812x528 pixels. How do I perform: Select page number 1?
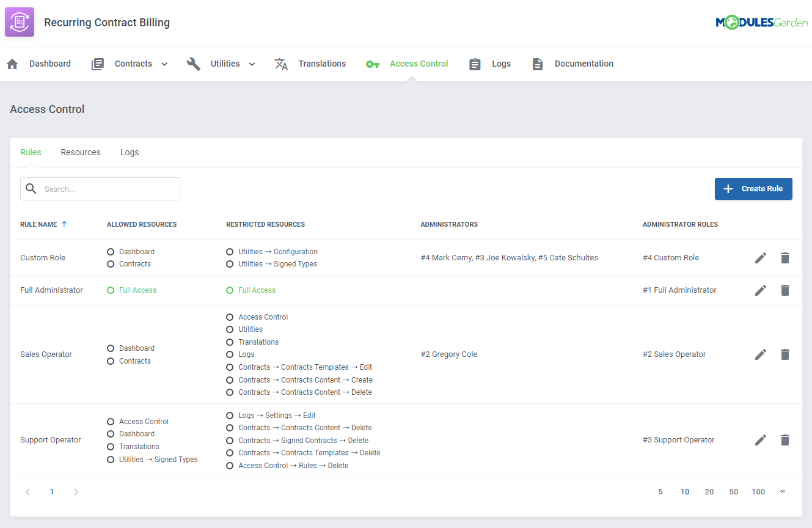point(52,492)
